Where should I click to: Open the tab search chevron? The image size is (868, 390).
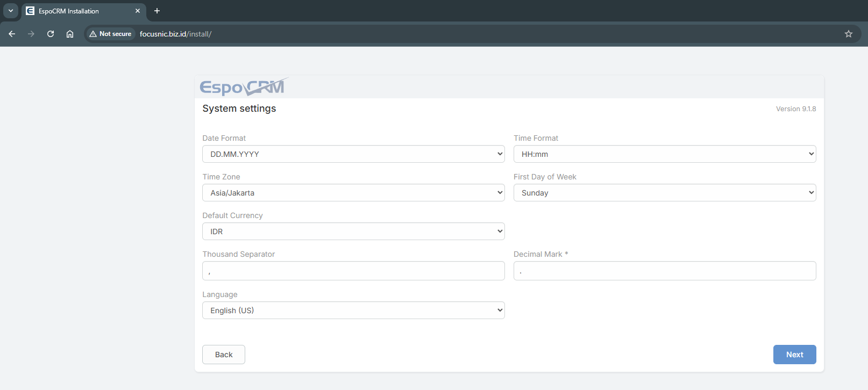tap(11, 11)
